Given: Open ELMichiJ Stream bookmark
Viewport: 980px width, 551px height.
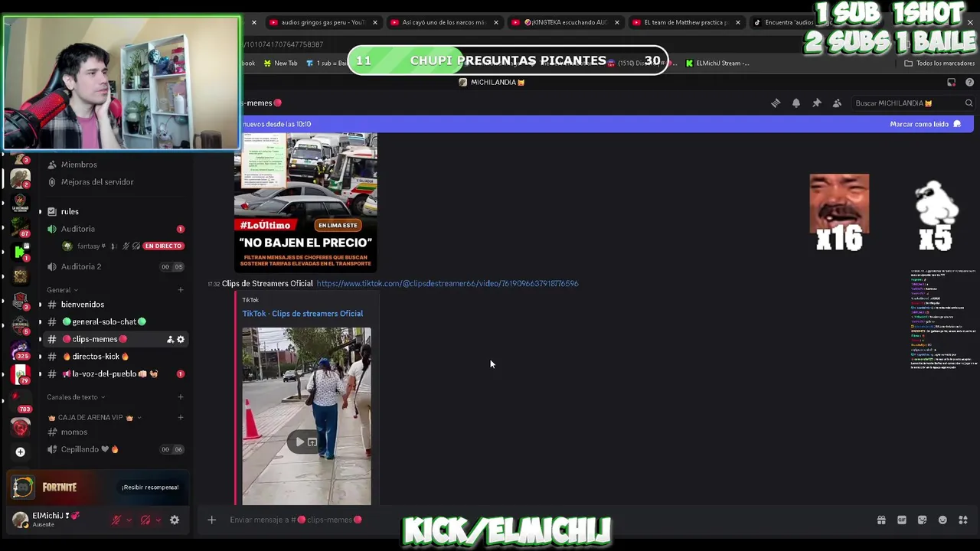Looking at the screenshot, I should [717, 64].
